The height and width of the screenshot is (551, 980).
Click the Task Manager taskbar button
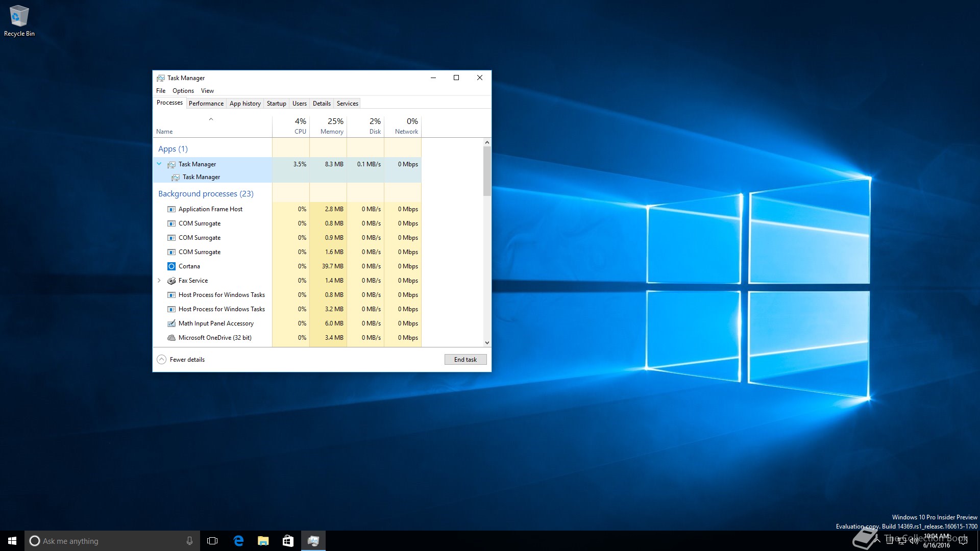pyautogui.click(x=313, y=541)
